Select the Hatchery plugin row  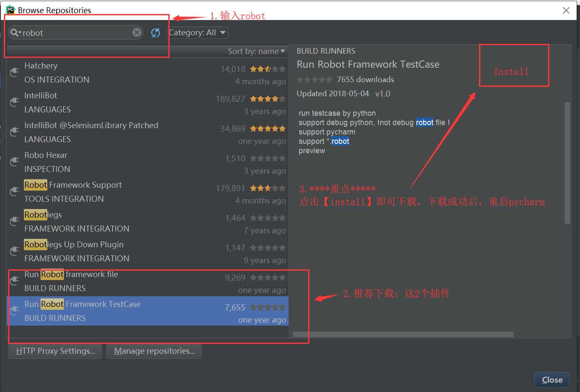[x=147, y=72]
